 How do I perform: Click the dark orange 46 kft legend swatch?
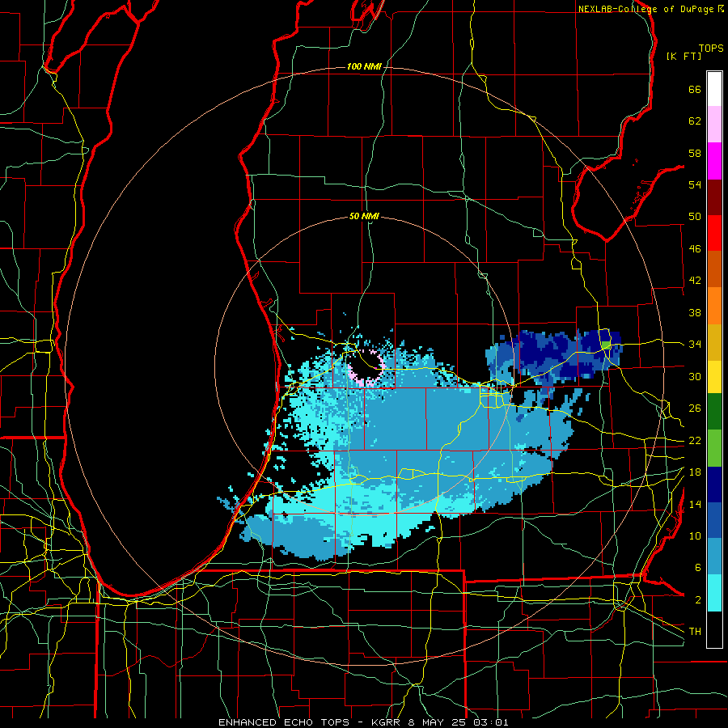(x=714, y=269)
